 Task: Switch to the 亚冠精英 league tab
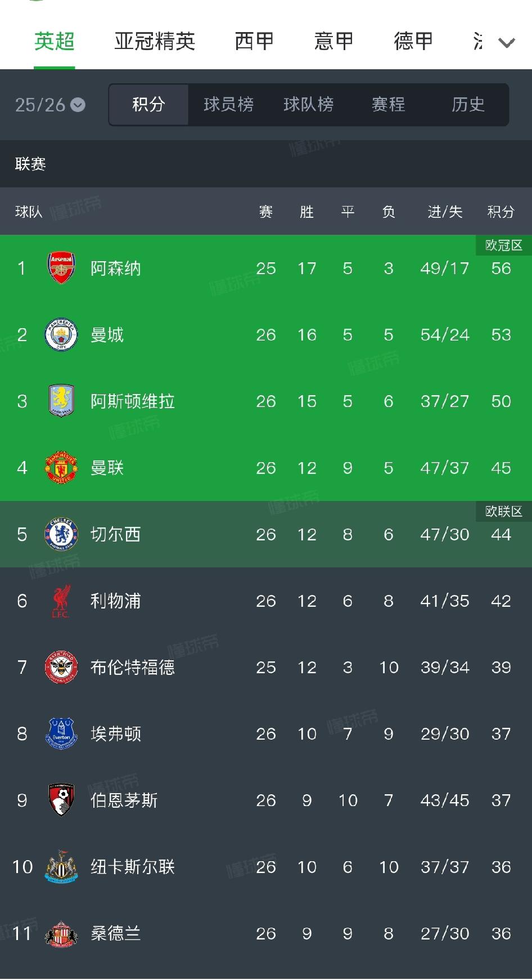[x=155, y=42]
